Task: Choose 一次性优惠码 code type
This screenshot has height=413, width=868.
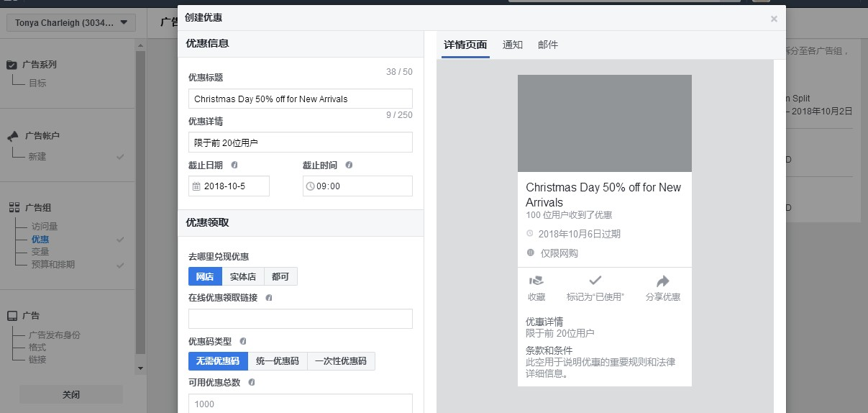Action: pyautogui.click(x=341, y=361)
